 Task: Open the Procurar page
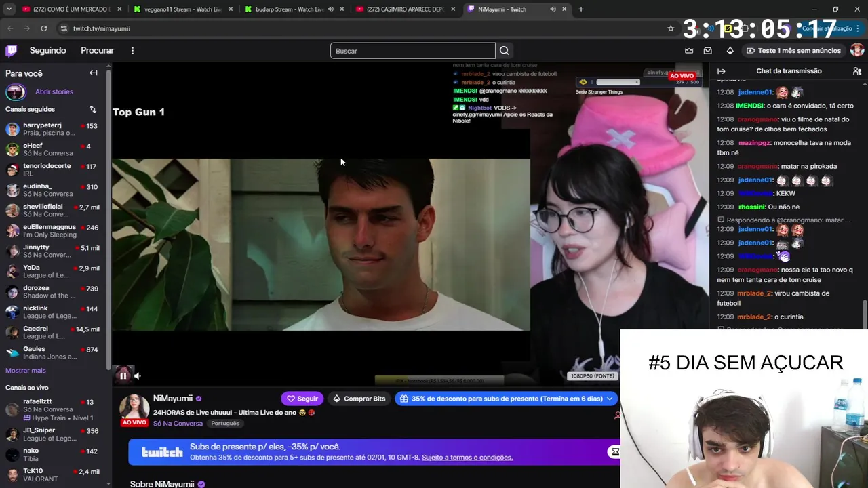coord(97,50)
